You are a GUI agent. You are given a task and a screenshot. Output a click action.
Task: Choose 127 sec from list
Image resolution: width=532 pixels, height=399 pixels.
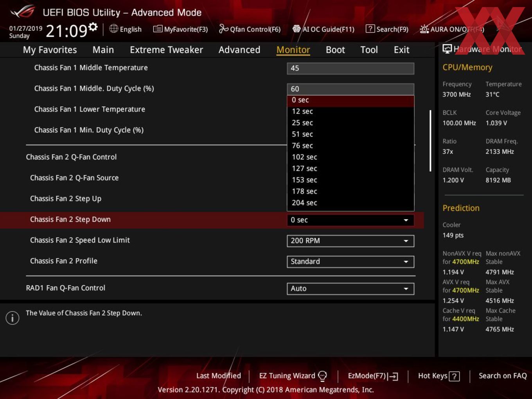[x=350, y=169]
